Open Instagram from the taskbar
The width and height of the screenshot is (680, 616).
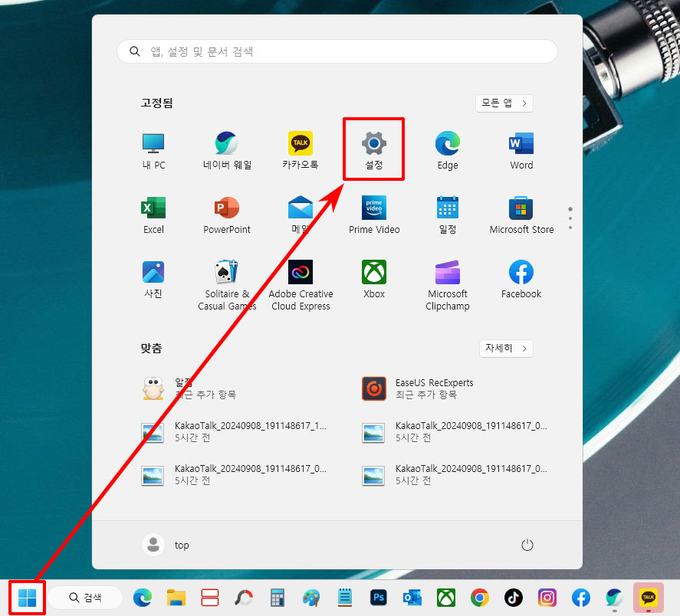click(x=547, y=598)
